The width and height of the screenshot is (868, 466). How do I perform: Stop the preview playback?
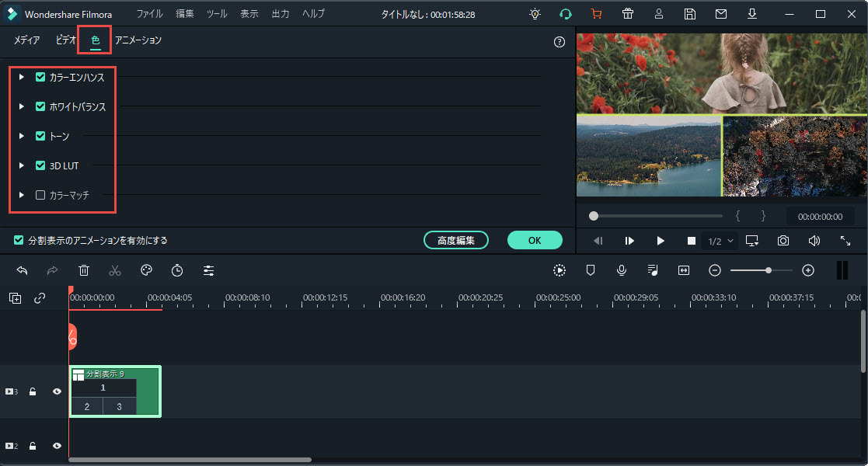click(692, 241)
